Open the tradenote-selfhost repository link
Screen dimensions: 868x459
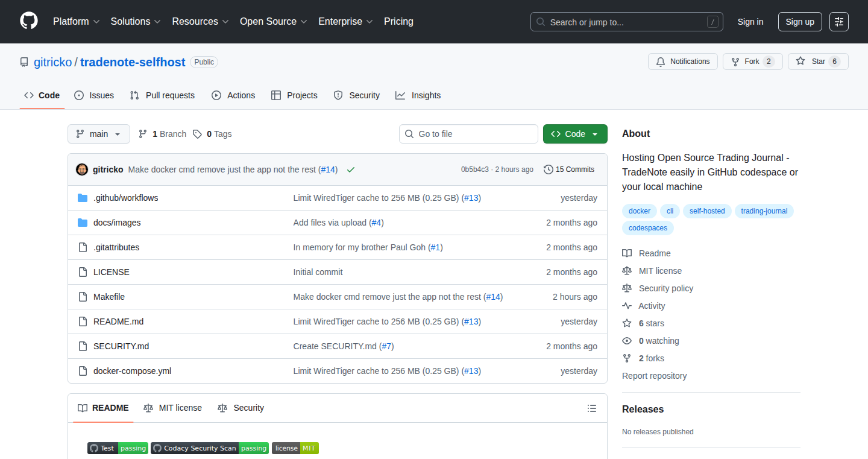[x=133, y=62]
